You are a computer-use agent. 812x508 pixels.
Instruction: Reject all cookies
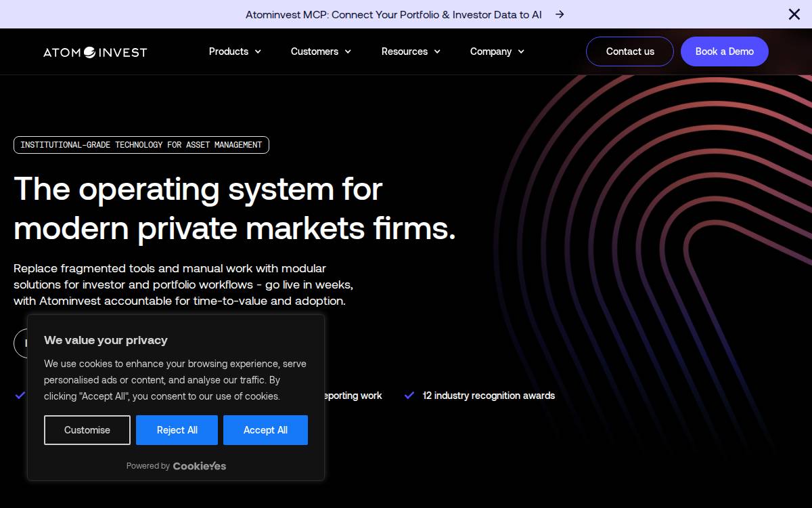[177, 430]
